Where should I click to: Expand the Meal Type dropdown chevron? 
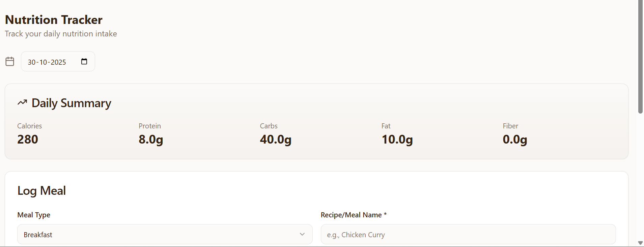click(x=302, y=234)
